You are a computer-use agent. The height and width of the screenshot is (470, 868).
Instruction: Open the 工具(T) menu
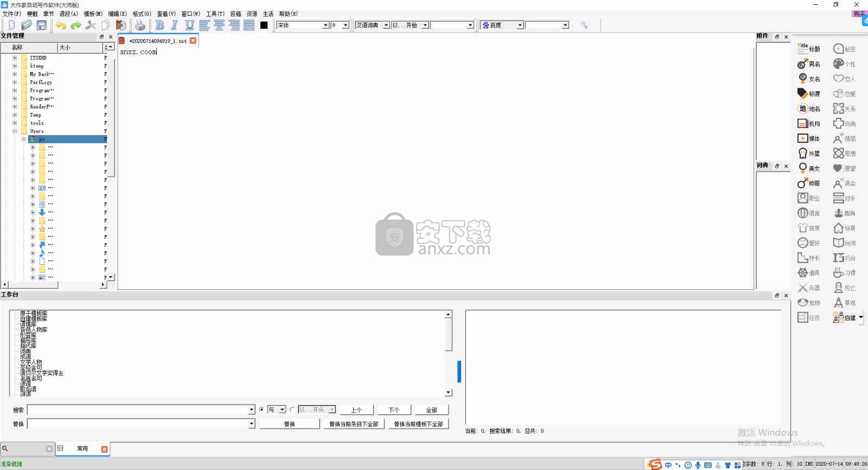point(215,14)
